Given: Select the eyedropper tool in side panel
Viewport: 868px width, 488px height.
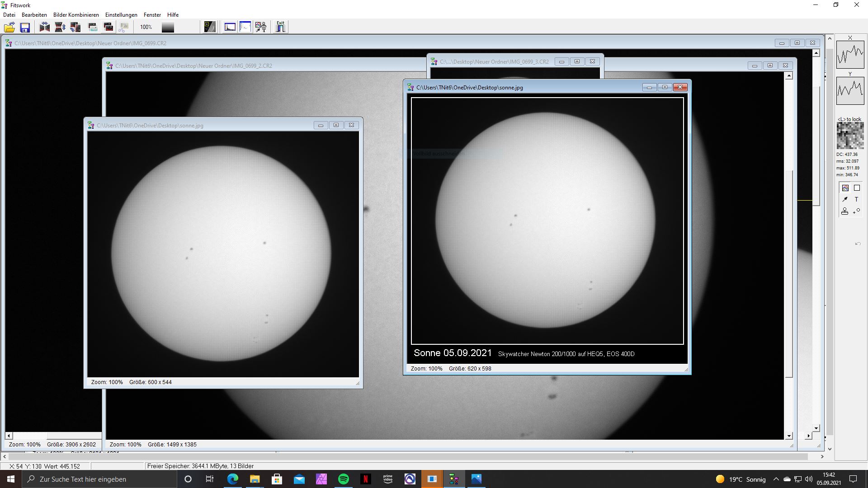Looking at the screenshot, I should coord(844,199).
